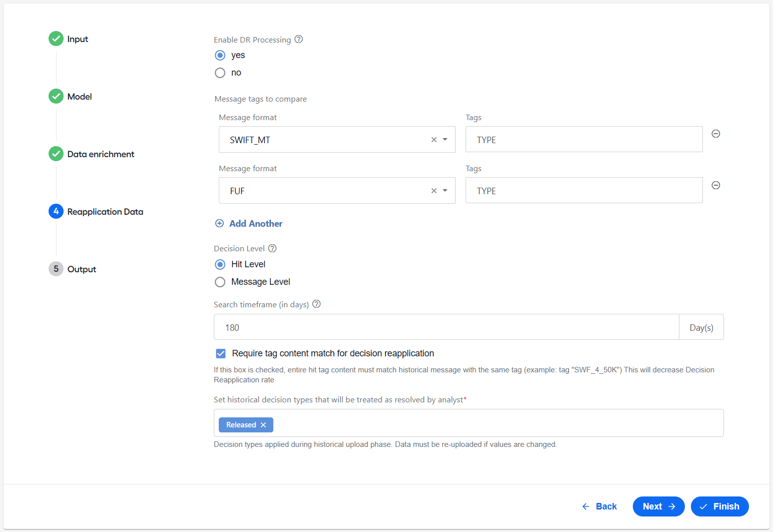Go to the Input step checkmark

[56, 39]
